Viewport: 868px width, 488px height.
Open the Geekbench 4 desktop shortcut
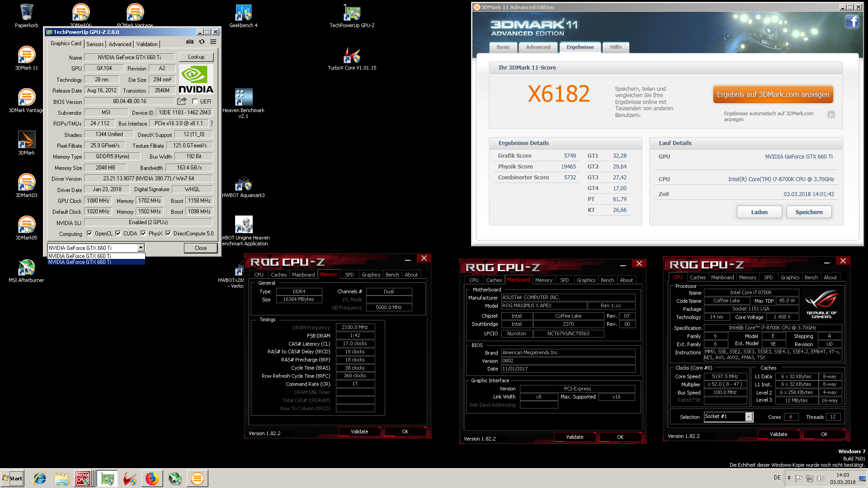coord(243,16)
